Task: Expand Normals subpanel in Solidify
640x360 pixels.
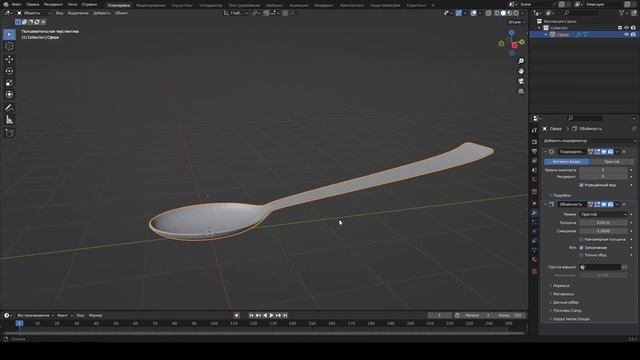Action: (560, 286)
